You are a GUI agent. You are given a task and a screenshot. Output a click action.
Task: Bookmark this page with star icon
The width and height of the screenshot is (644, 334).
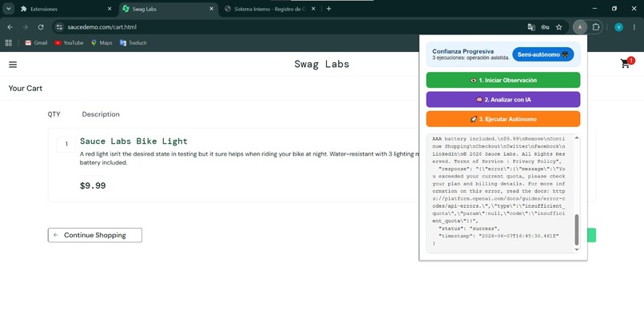point(559,27)
